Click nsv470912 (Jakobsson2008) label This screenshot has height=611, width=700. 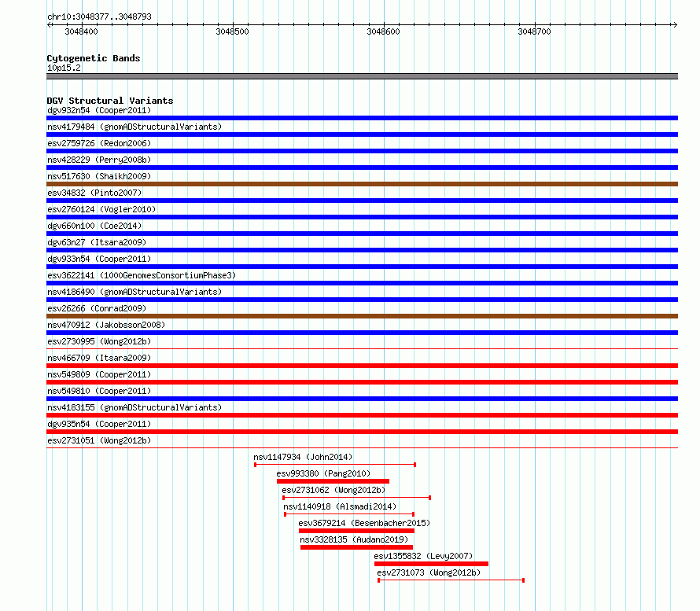click(106, 325)
